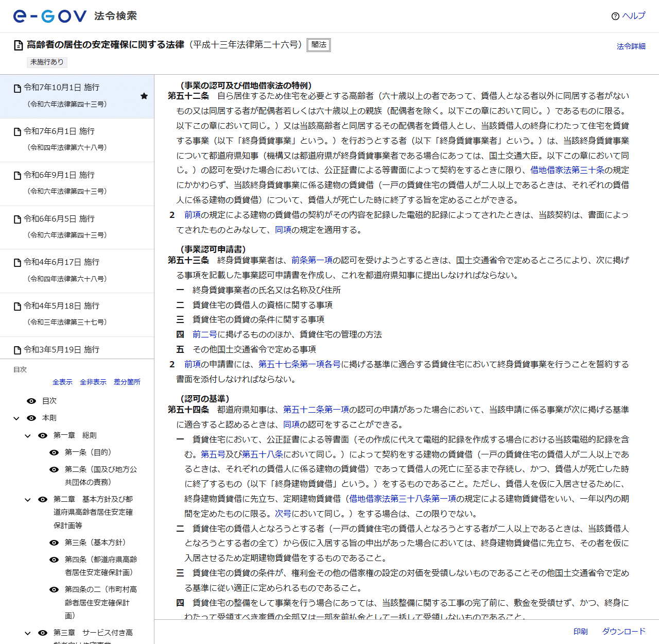The height and width of the screenshot is (644, 659).
Task: Click the 閣法 badge
Action: click(319, 45)
